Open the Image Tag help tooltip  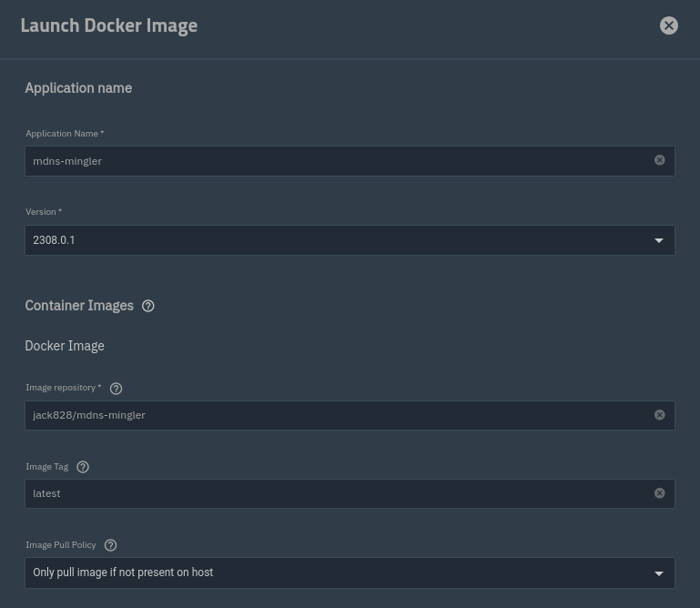coord(83,467)
